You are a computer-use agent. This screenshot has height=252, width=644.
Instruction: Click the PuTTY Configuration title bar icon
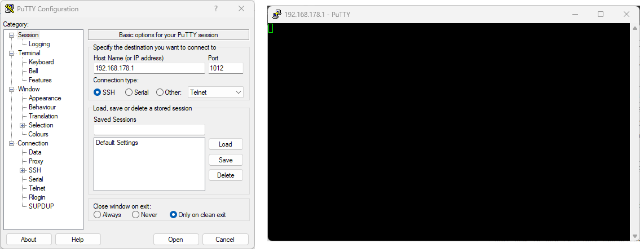[x=9, y=8]
